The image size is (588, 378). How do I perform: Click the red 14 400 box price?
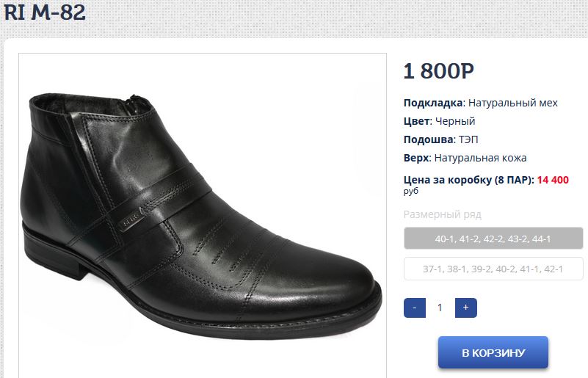tap(553, 179)
